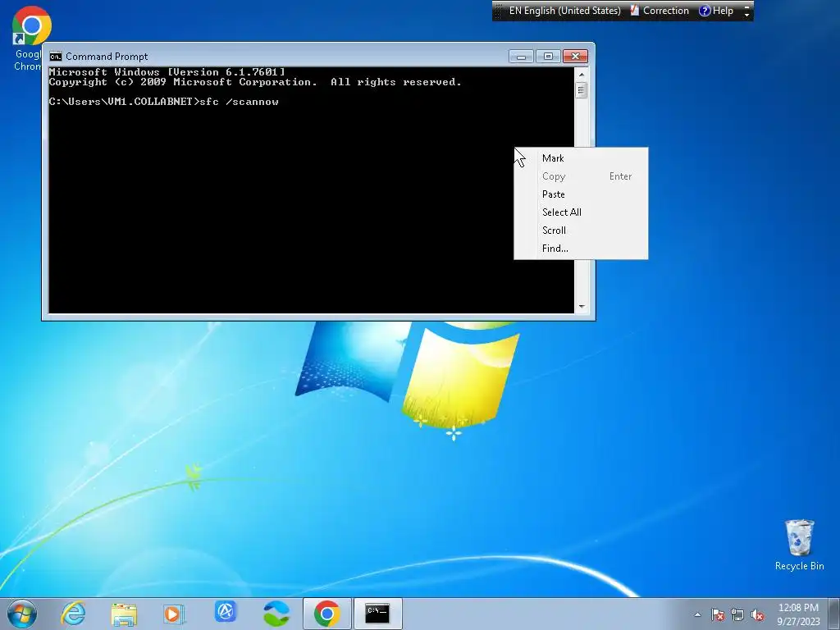Image resolution: width=840 pixels, height=630 pixels.
Task: Click the console scrollbar down arrow
Action: 582,307
